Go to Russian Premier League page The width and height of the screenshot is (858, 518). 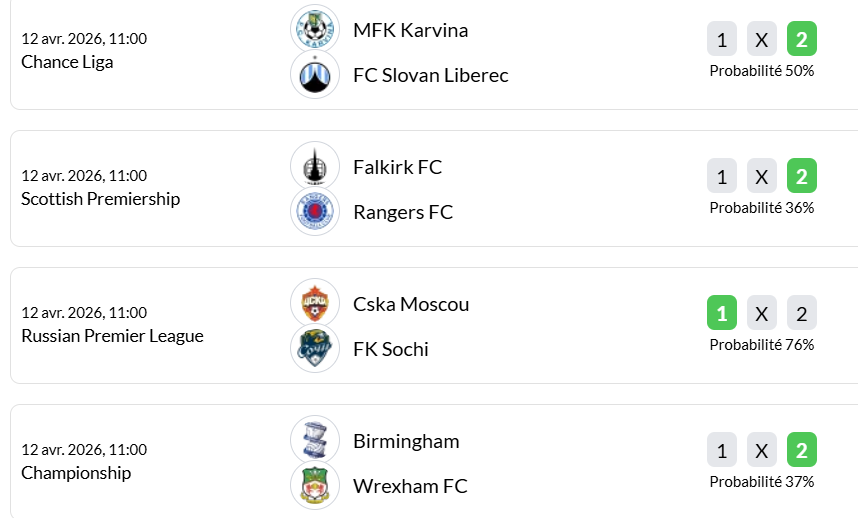[112, 336]
